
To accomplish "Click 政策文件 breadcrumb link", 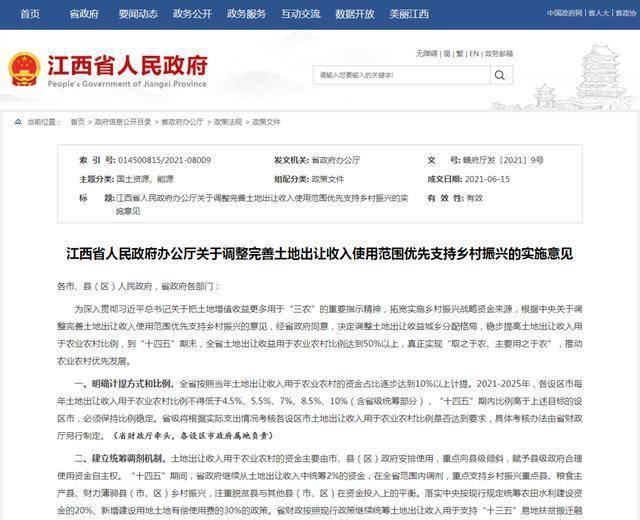I will click(x=266, y=122).
